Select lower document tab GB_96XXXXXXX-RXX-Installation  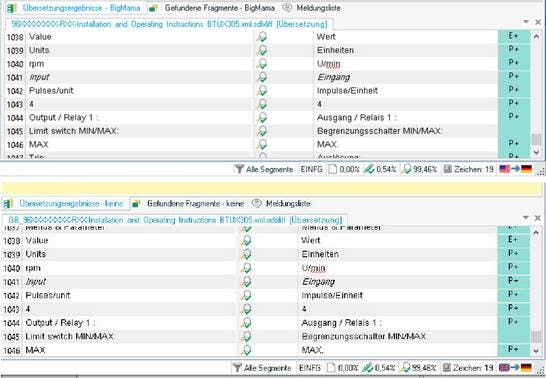coord(175,220)
